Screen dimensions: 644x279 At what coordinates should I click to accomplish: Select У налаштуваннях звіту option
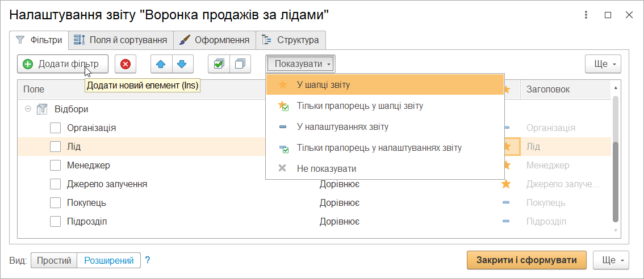pyautogui.click(x=385, y=127)
